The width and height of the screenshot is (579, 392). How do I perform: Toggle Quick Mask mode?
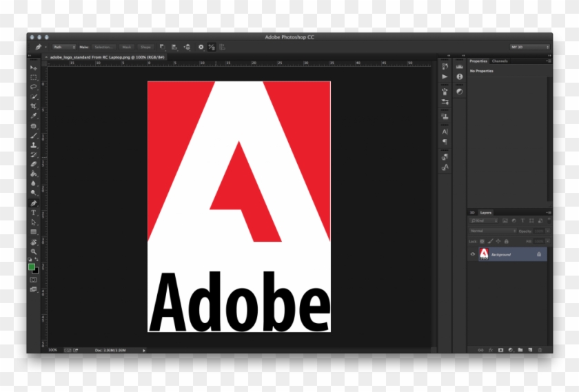click(33, 280)
